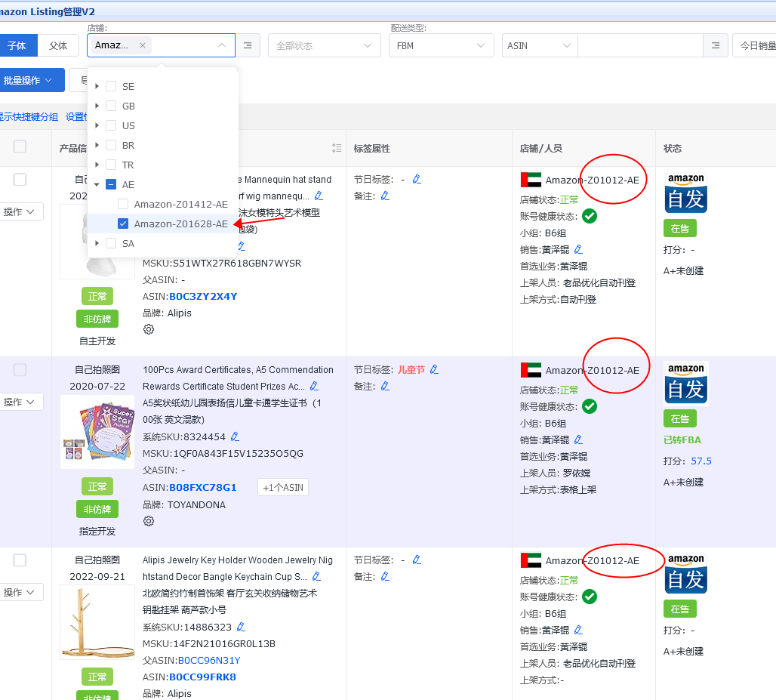The height and width of the screenshot is (700, 776).
Task: Expand the SE tree node
Action: [x=97, y=86]
